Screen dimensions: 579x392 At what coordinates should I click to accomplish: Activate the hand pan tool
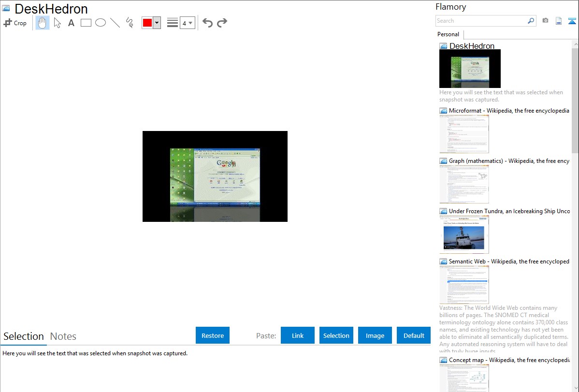[x=43, y=23]
